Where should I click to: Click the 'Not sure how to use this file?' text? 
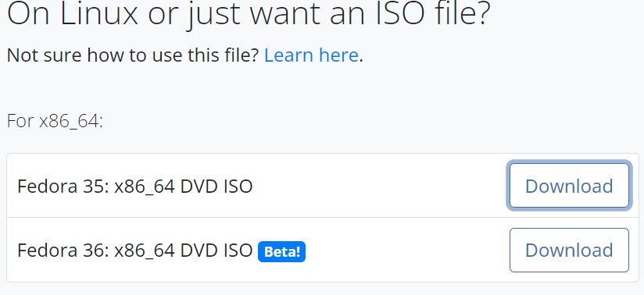pyautogui.click(x=133, y=55)
